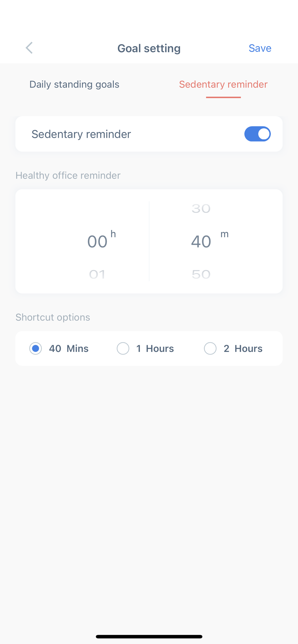Choose the 1 Hours shortcut radio button
This screenshot has width=298, height=644.
point(123,348)
